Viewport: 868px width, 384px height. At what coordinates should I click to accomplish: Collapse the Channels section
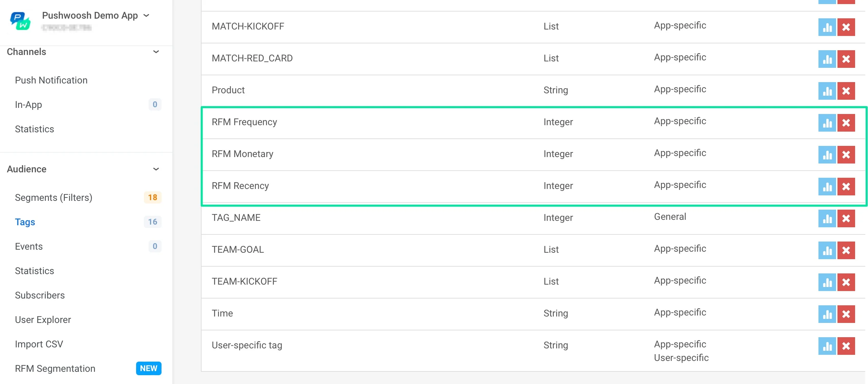156,52
